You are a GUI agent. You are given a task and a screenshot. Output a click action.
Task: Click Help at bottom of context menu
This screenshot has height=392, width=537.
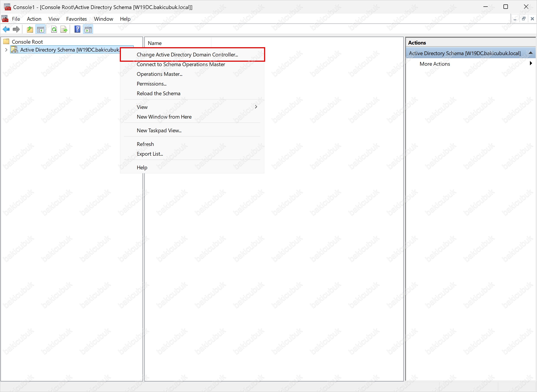point(192,168)
